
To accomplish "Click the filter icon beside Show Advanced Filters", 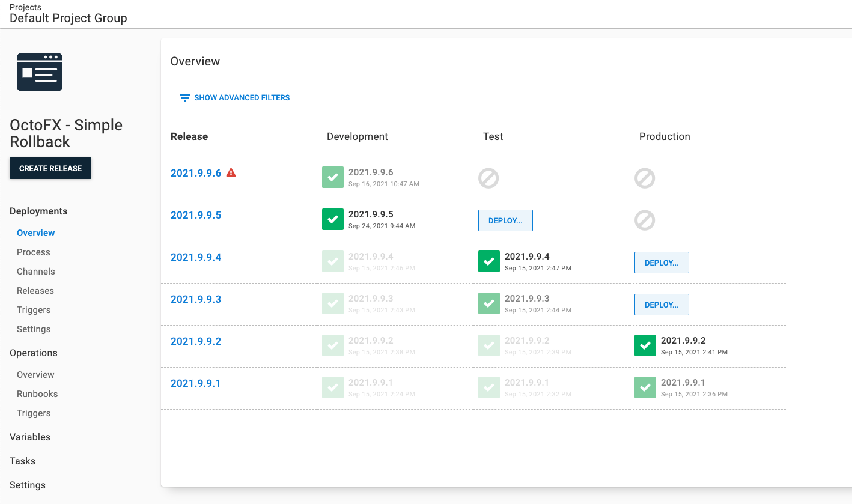I will (x=184, y=97).
